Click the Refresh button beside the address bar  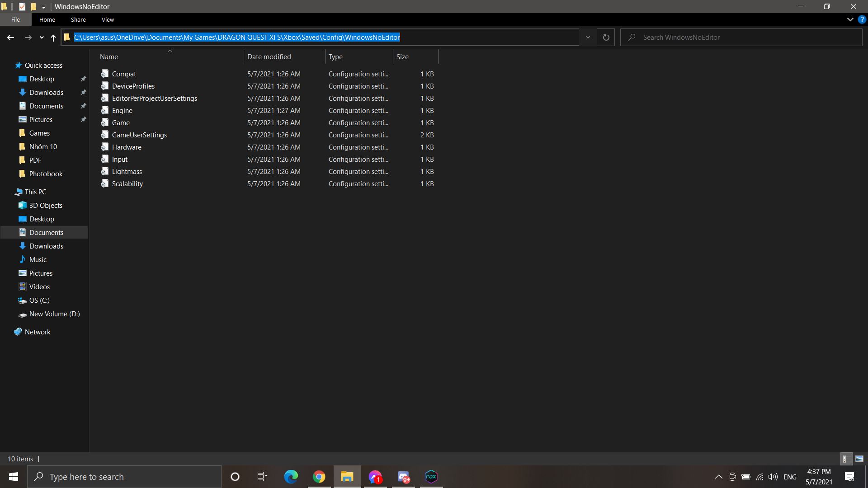pos(606,38)
